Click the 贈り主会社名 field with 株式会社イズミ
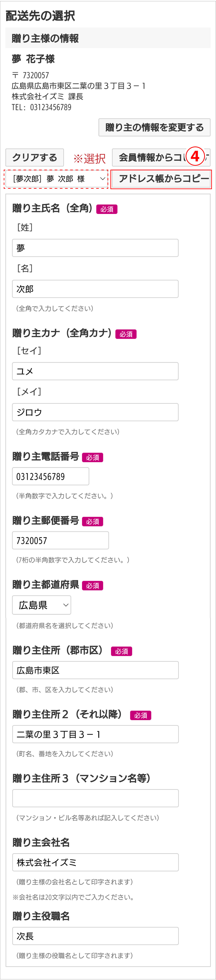 coord(95,862)
